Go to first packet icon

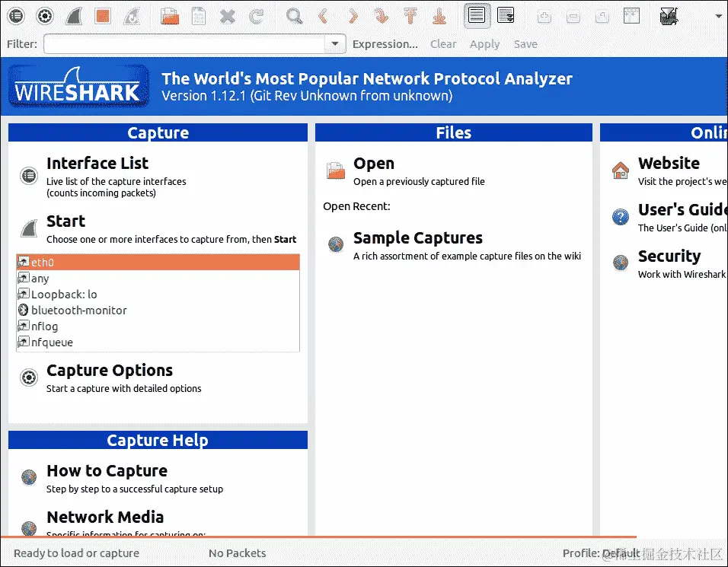[x=410, y=16]
